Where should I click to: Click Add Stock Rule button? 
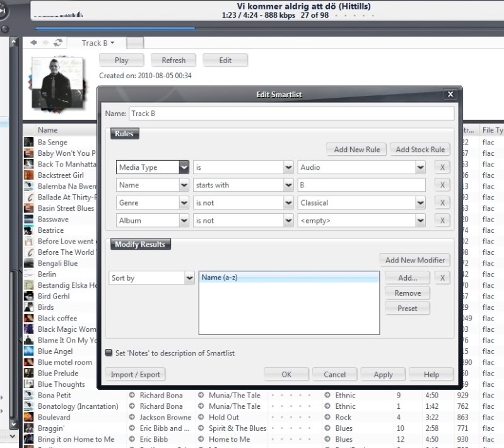click(x=419, y=150)
